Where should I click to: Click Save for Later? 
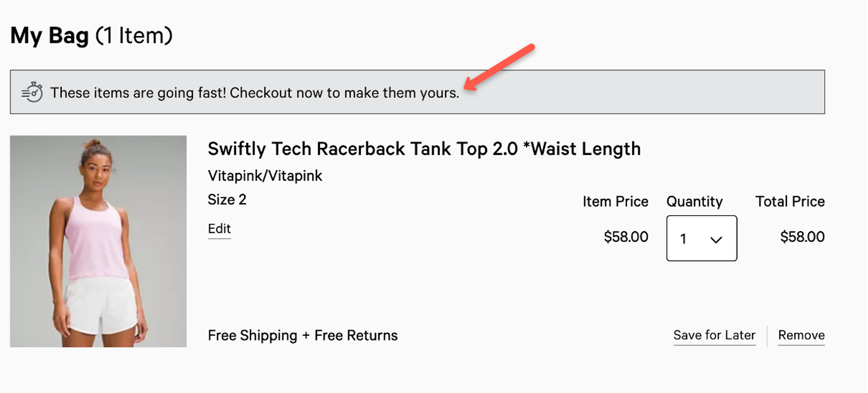pos(714,335)
